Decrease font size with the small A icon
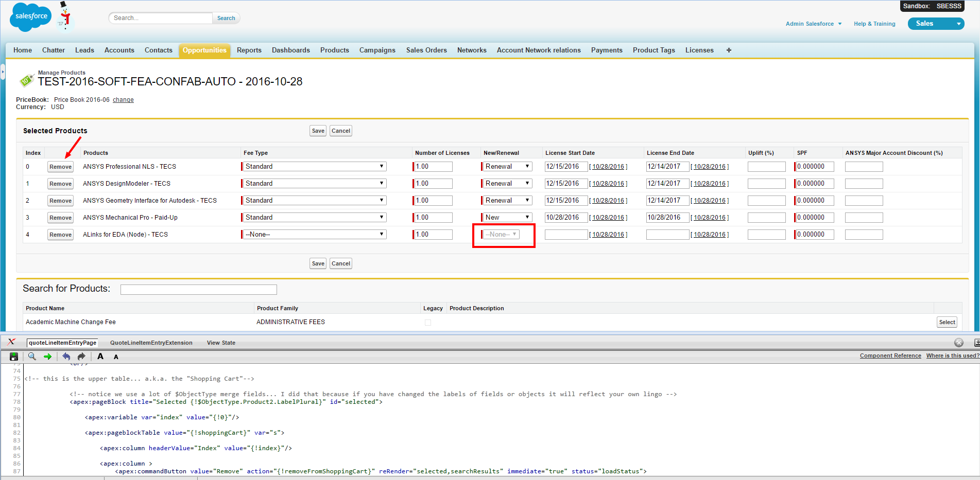Image resolution: width=980 pixels, height=480 pixels. point(116,357)
